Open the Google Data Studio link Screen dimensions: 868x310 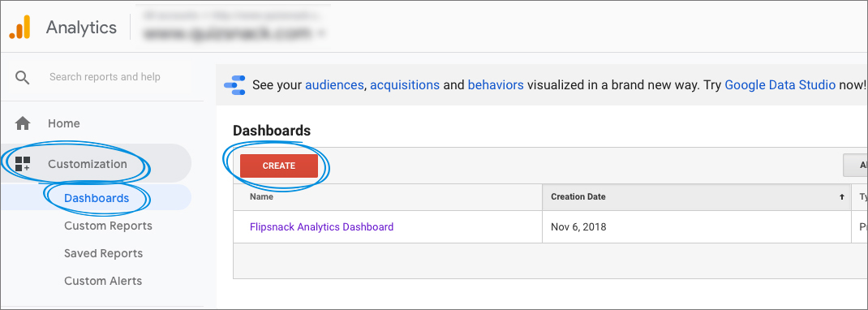(780, 85)
